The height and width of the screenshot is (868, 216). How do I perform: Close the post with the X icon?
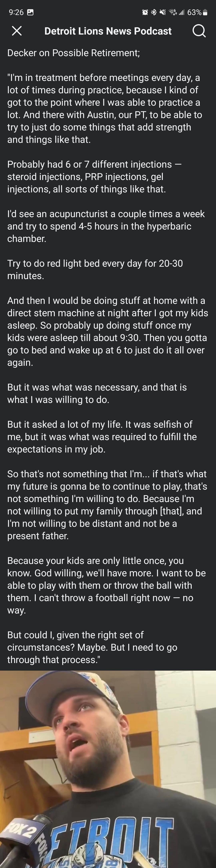click(17, 31)
